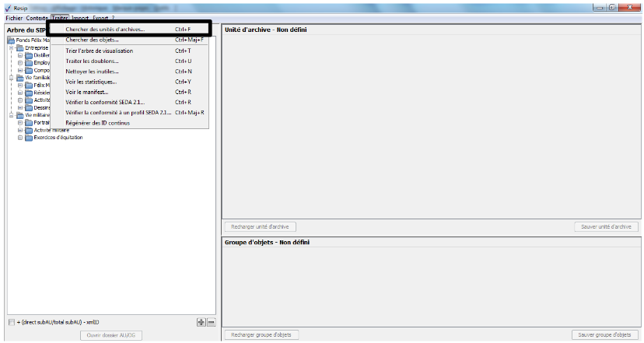This screenshot has height=343, width=644.
Task: Click the Exercices d'équitation folder icon
Action: click(x=29, y=138)
